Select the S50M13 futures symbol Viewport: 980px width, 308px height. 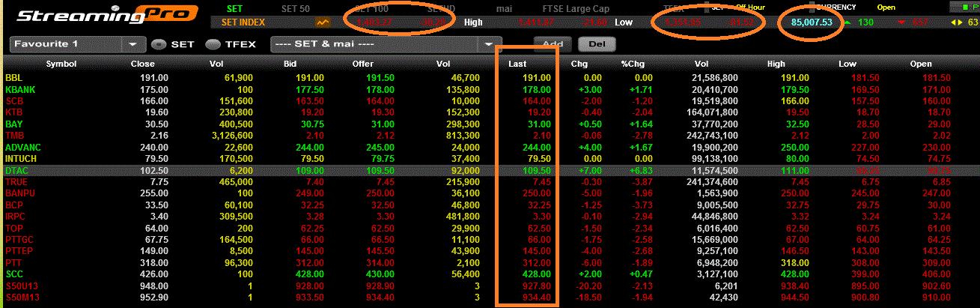[x=21, y=298]
